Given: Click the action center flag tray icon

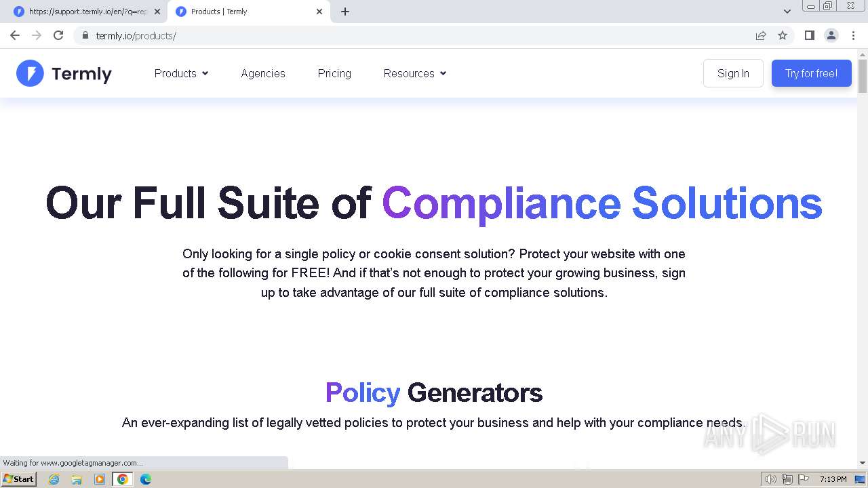Looking at the screenshot, I should (x=804, y=479).
